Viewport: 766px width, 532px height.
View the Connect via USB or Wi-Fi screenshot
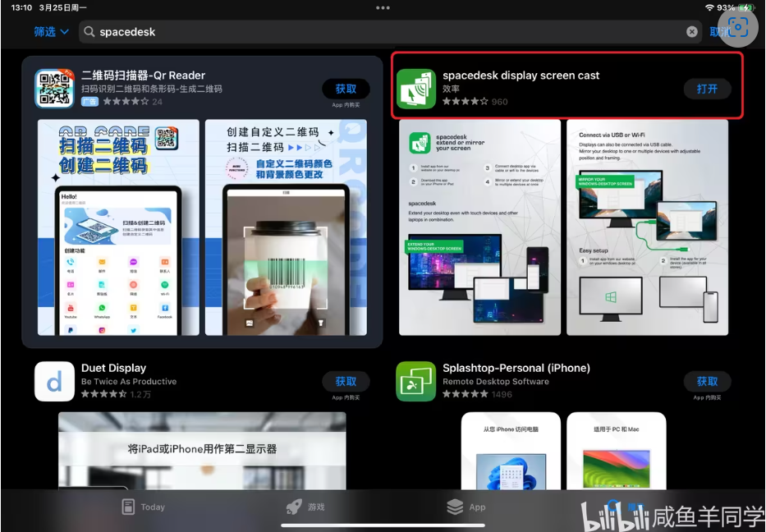647,227
